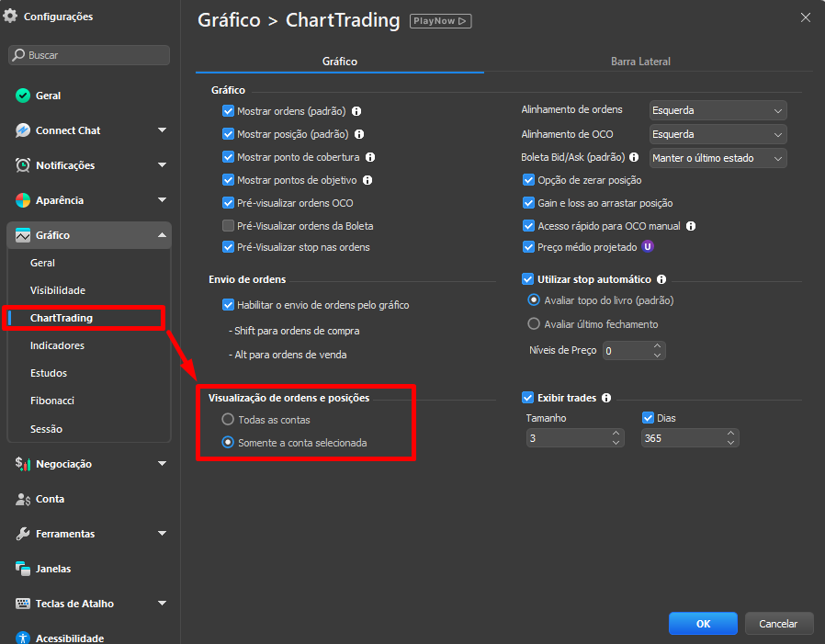
Task: Collapse the Gráfico sidebar section
Action: [x=162, y=235]
